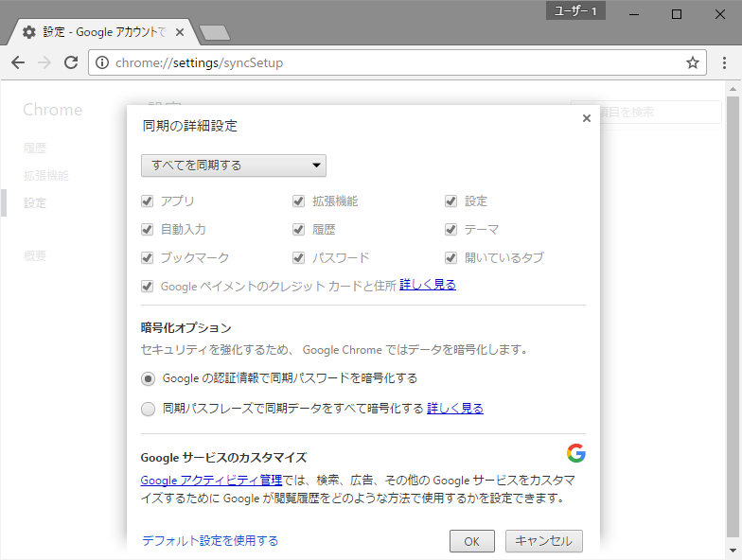Open the Google アクティビティ管理 link
The height and width of the screenshot is (560, 742).
212,481
